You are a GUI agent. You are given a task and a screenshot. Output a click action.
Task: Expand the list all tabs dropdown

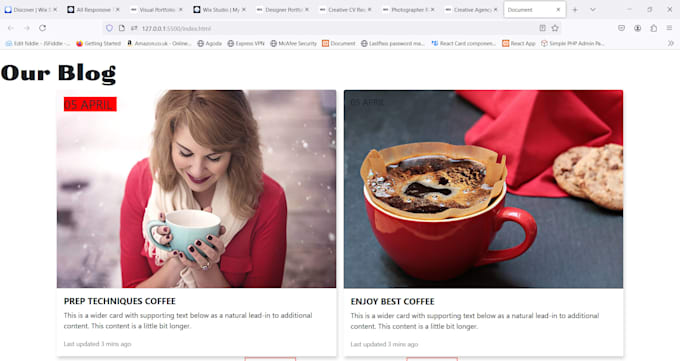pyautogui.click(x=593, y=10)
